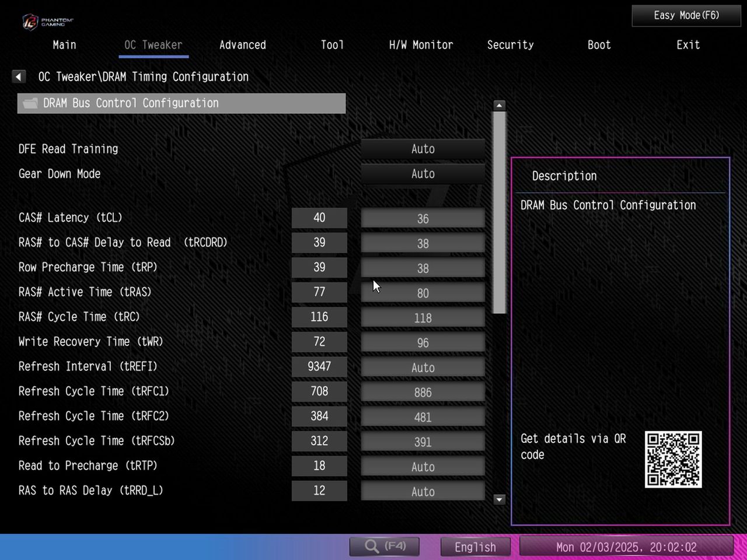The height and width of the screenshot is (560, 747).
Task: Open DFE Read Training Auto dropdown
Action: (423, 149)
